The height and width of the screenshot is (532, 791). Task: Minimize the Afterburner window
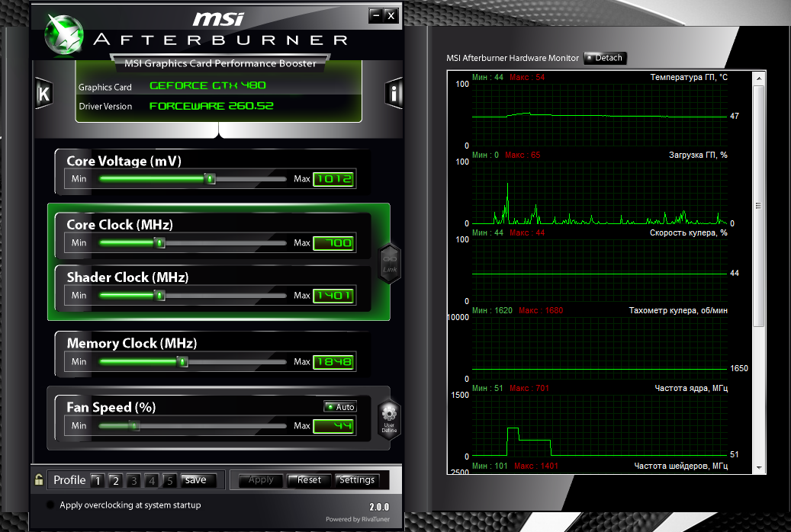click(376, 16)
